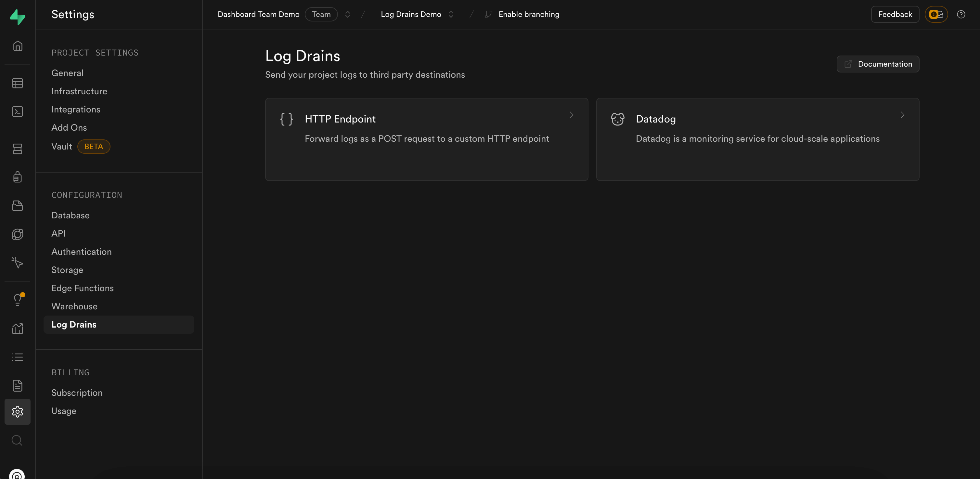Select Infrastructure in Project Settings

79,91
